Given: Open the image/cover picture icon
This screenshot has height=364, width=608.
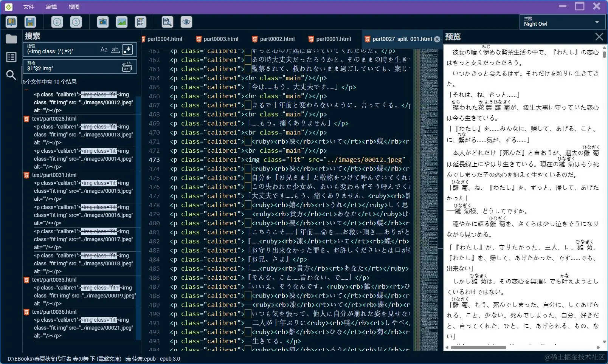Looking at the screenshot, I should pyautogui.click(x=122, y=22).
